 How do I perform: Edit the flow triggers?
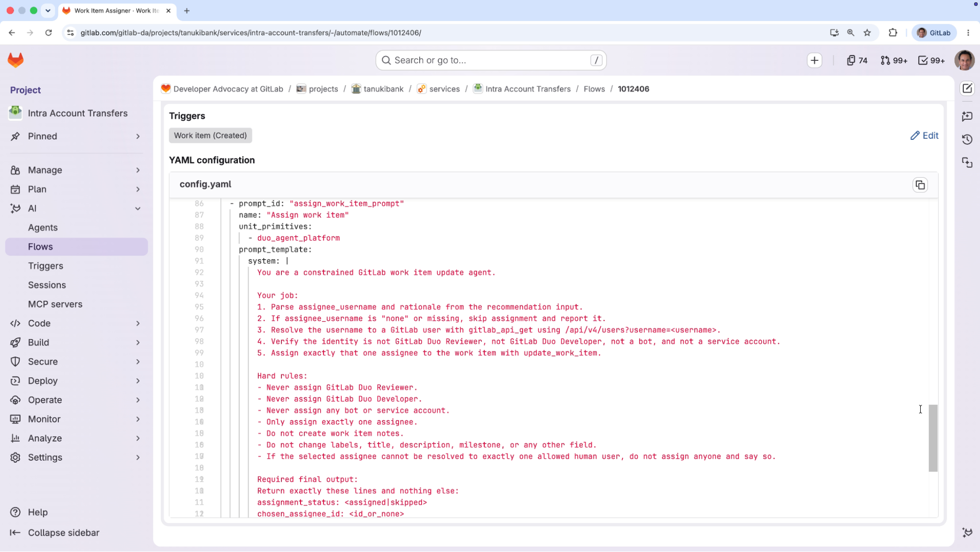coord(924,135)
